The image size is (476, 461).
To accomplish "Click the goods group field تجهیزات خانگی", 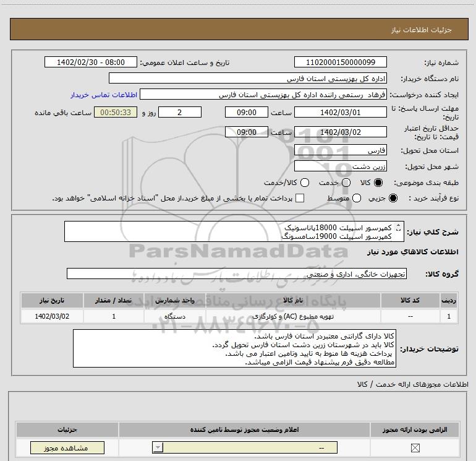I will click(237, 274).
